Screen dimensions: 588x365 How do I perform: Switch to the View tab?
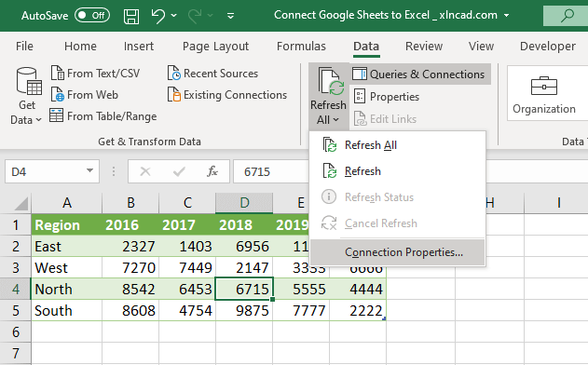click(x=481, y=47)
